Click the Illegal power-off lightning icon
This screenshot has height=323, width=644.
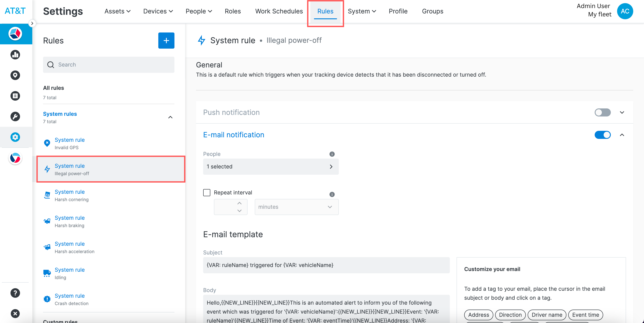(47, 169)
